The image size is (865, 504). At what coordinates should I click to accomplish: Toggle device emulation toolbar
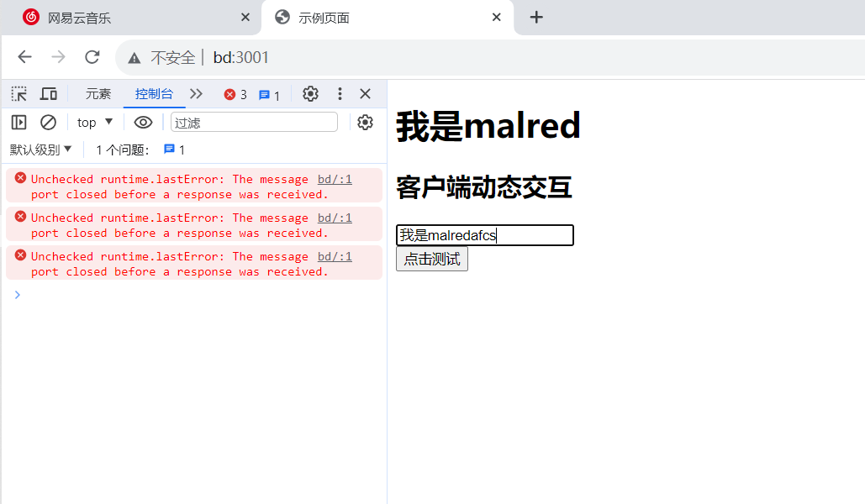point(48,93)
